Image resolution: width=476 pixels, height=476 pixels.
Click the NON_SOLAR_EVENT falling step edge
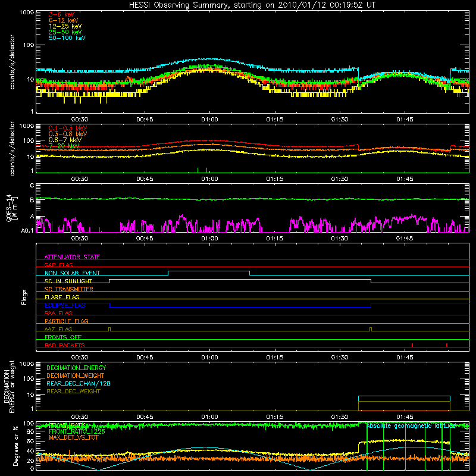click(249, 273)
